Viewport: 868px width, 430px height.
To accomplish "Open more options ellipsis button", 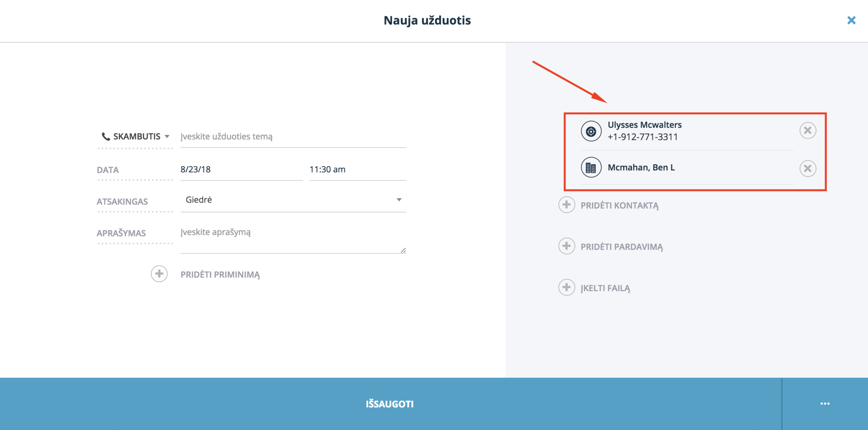I will 825,404.
